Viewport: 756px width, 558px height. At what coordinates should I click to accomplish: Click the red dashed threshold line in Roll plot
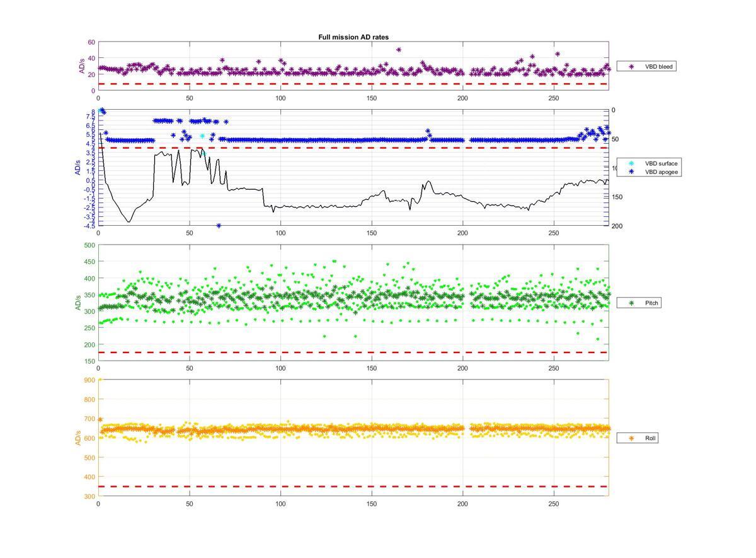tap(353, 486)
